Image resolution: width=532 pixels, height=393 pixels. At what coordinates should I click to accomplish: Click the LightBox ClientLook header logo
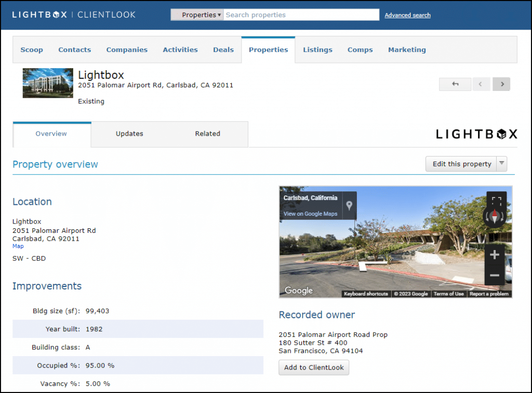point(74,15)
